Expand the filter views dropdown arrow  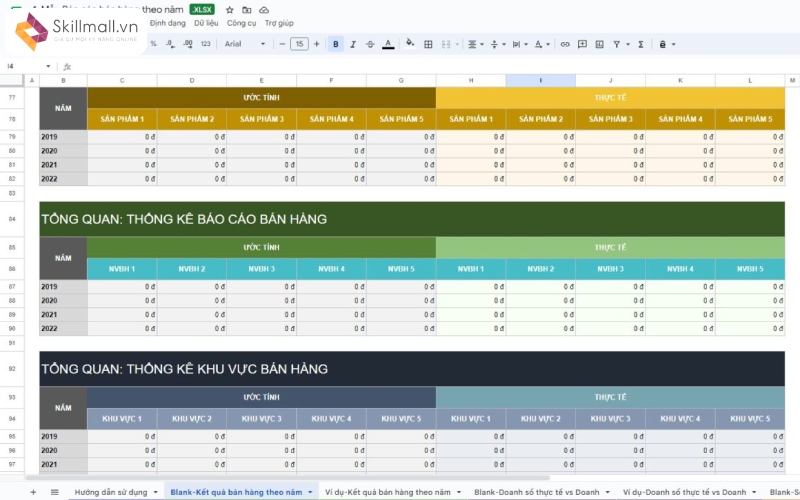coord(628,44)
